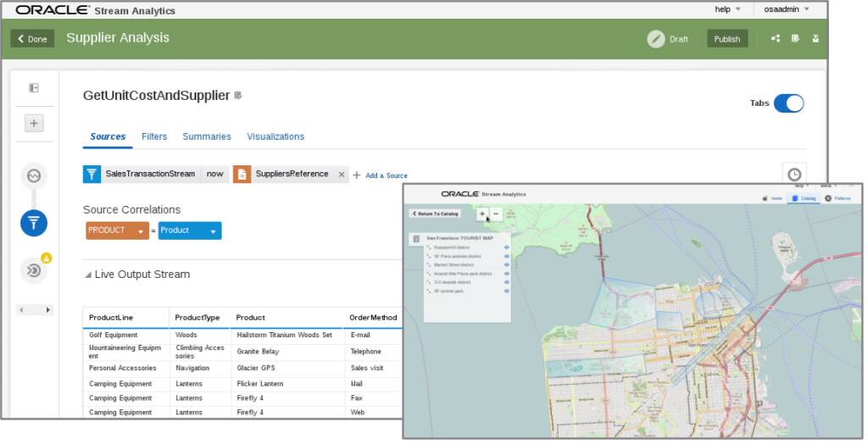Select the blue query stage funnel node
868x444 pixels.
pos(34,223)
